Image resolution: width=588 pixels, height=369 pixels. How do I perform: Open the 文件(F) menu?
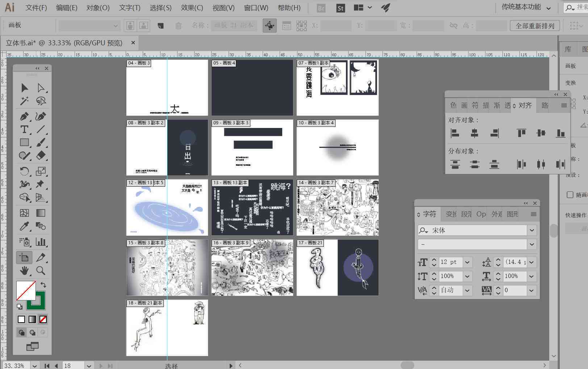[x=36, y=8]
